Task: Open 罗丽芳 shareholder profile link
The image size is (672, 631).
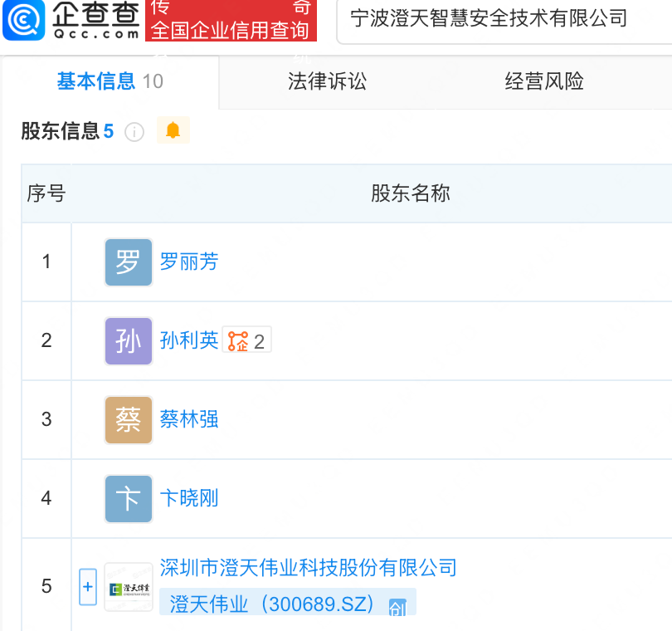Action: [189, 262]
